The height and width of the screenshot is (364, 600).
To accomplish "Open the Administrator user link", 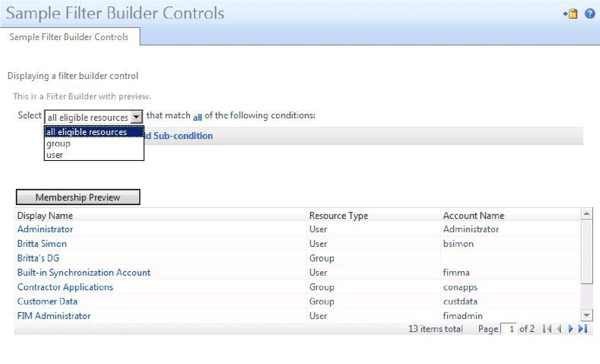I will coord(45,229).
